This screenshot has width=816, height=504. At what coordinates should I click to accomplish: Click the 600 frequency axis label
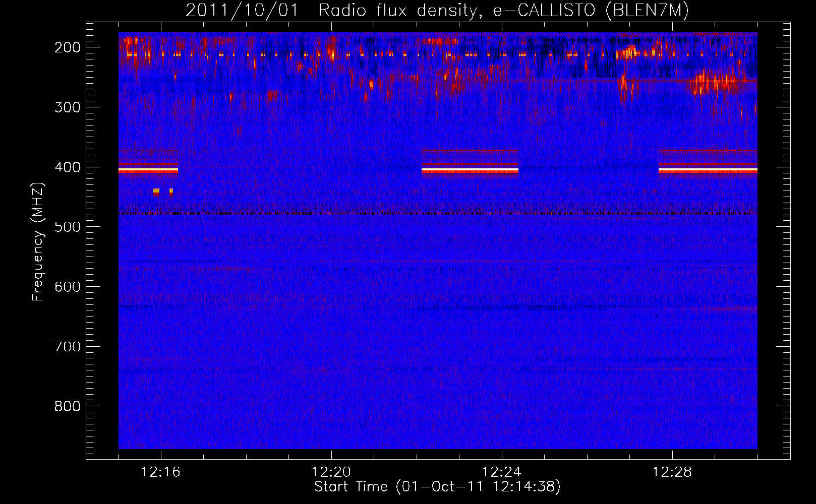click(68, 287)
